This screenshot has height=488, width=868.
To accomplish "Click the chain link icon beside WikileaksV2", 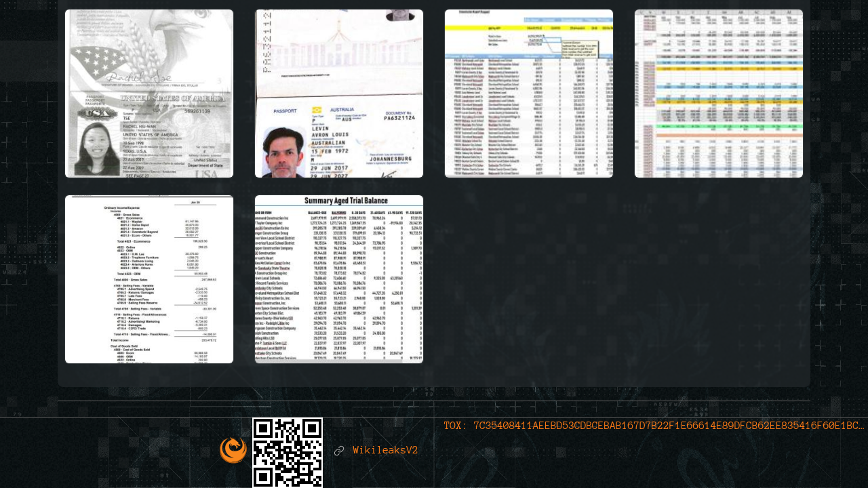I will pos(339,451).
